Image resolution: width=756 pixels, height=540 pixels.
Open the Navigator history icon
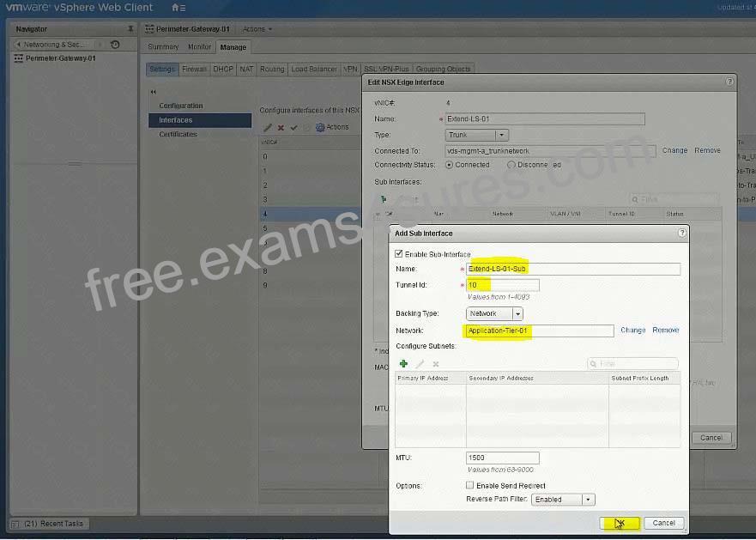point(115,45)
